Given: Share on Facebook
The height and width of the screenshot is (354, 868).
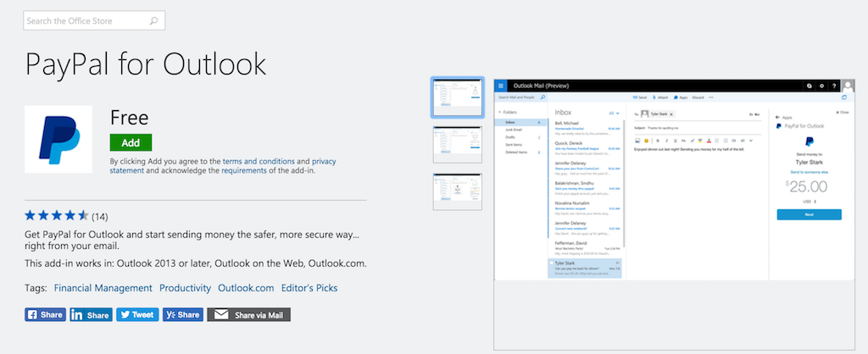Looking at the screenshot, I should [46, 315].
